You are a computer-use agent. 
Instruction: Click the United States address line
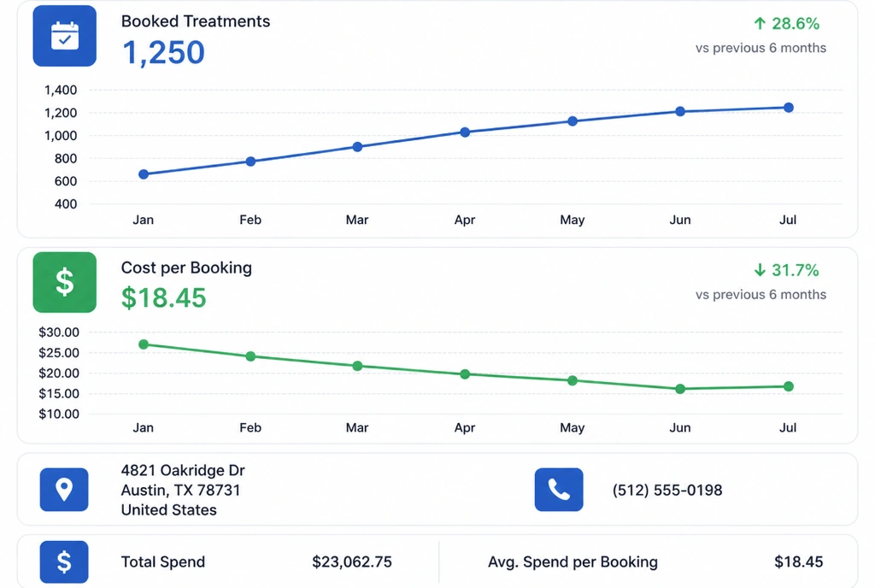pyautogui.click(x=169, y=510)
